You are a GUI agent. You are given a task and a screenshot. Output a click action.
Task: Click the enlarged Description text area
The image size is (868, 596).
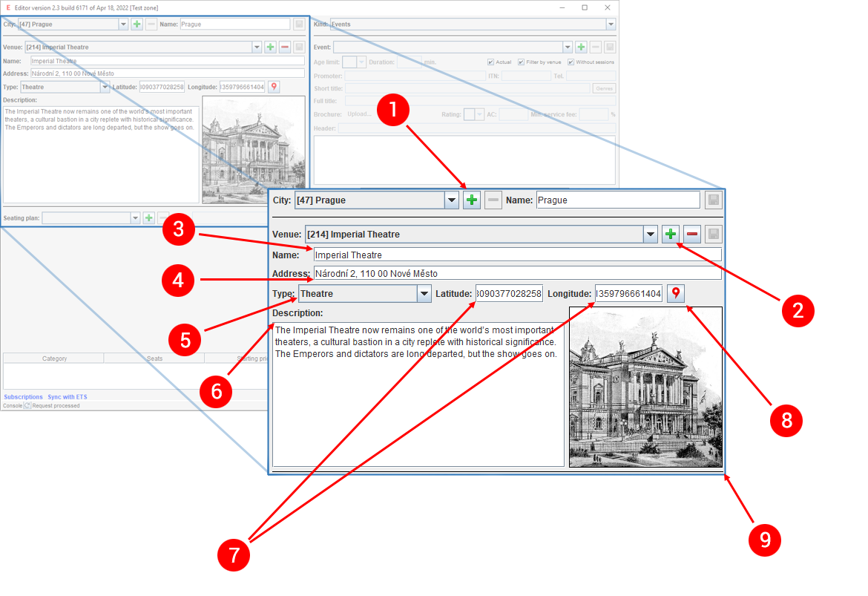[x=418, y=394]
